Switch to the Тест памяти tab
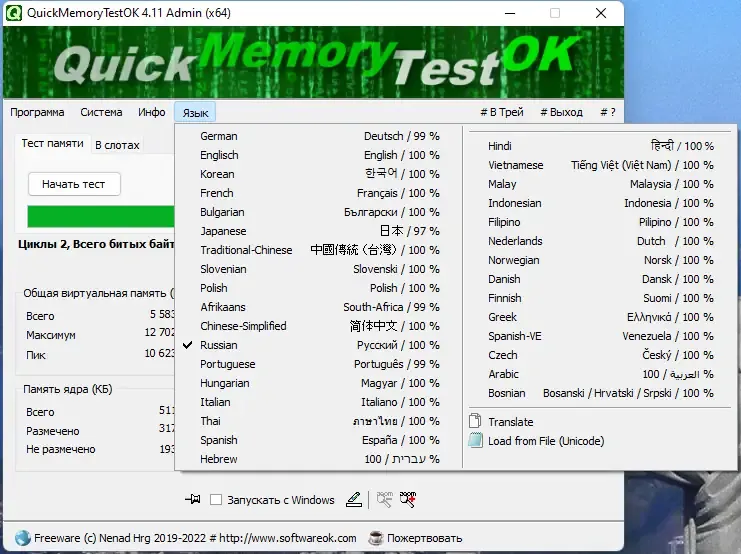This screenshot has width=741, height=554. (x=52, y=143)
